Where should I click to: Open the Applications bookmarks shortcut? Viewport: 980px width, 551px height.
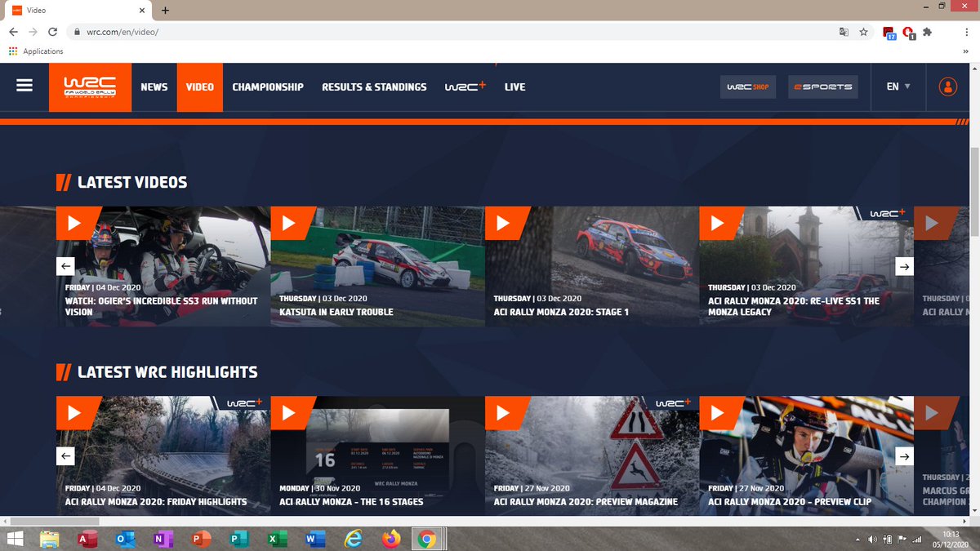pos(36,51)
